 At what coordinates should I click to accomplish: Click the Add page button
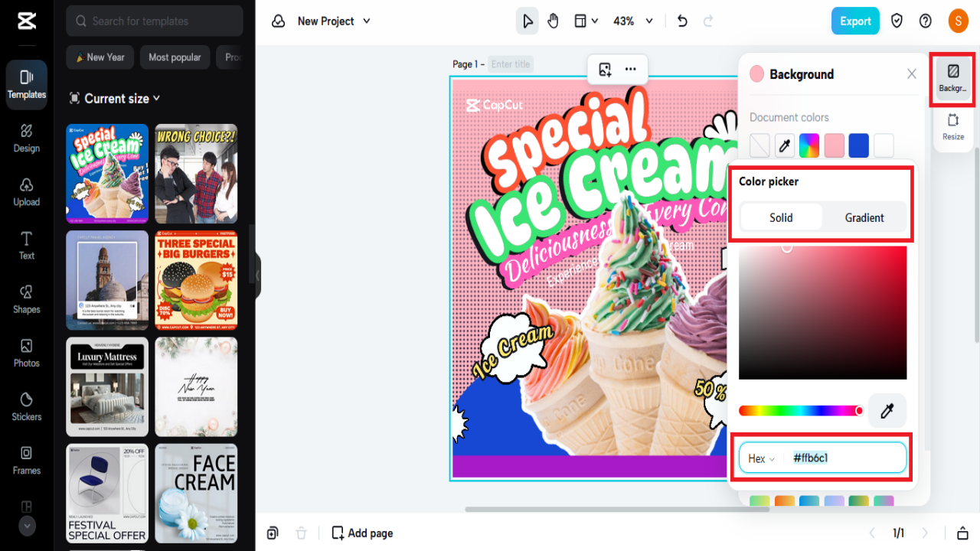[362, 533]
